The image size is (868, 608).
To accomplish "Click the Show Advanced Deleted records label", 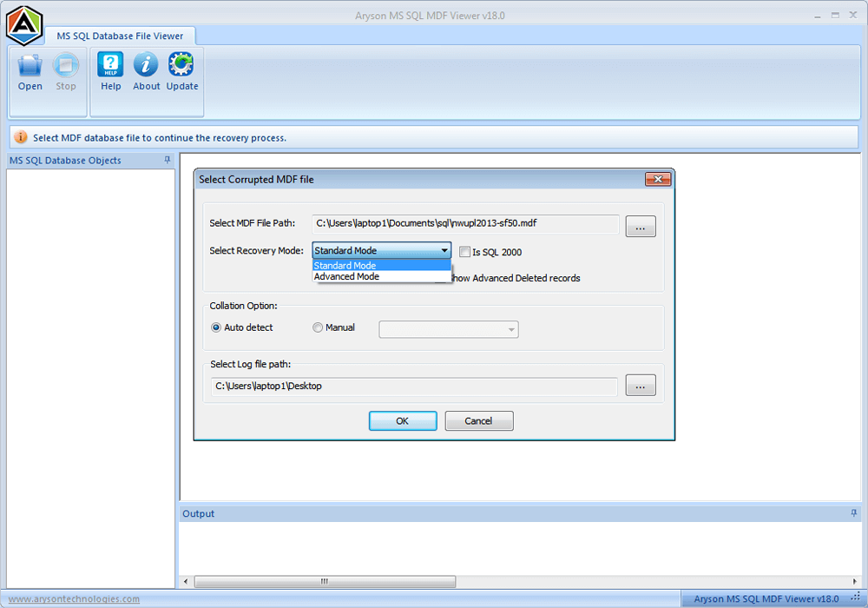I will click(516, 278).
